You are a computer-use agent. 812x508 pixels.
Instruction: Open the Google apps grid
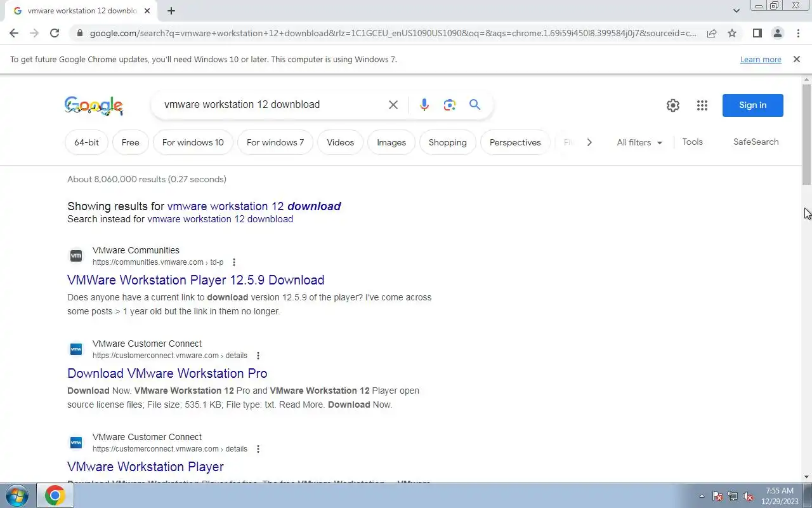coord(702,105)
